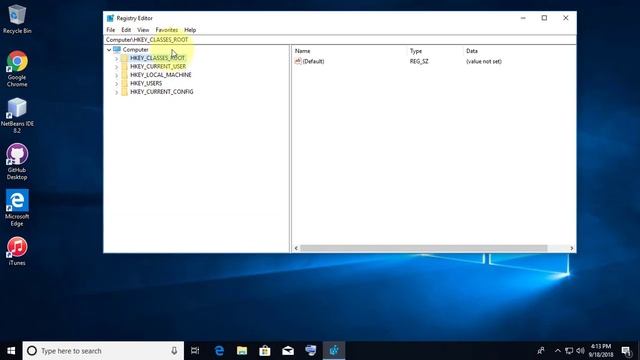Open the GitHub Desktop shortcut

click(17, 162)
